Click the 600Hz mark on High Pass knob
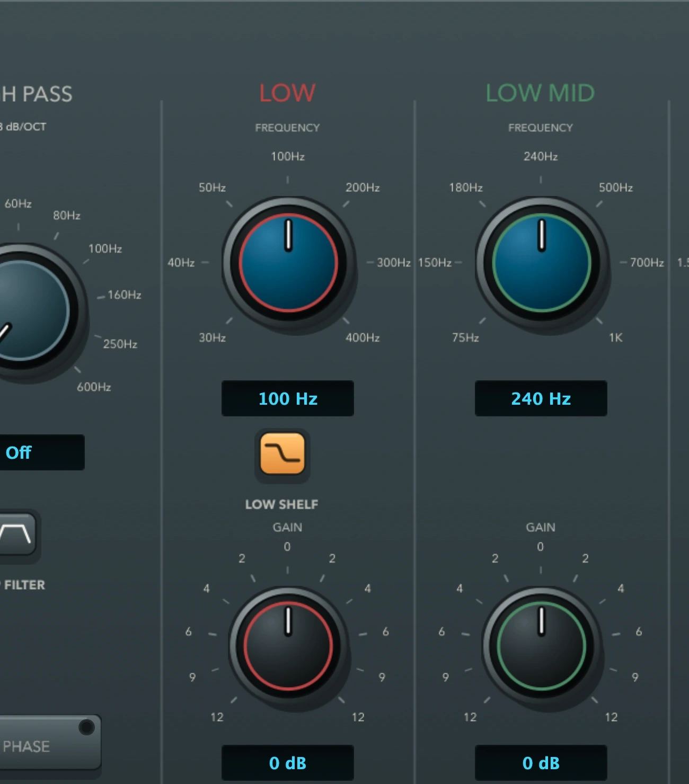The height and width of the screenshot is (784, 689). click(x=94, y=387)
